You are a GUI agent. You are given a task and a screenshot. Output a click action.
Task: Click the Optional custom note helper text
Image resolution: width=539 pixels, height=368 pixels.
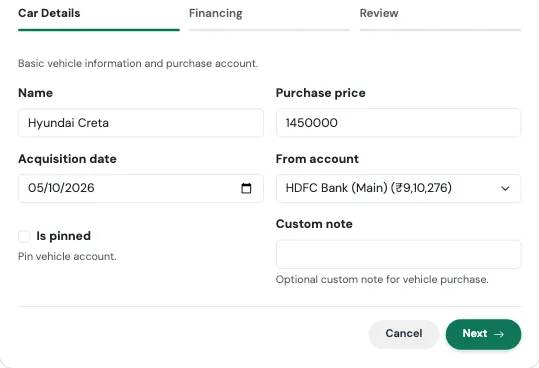click(x=382, y=279)
